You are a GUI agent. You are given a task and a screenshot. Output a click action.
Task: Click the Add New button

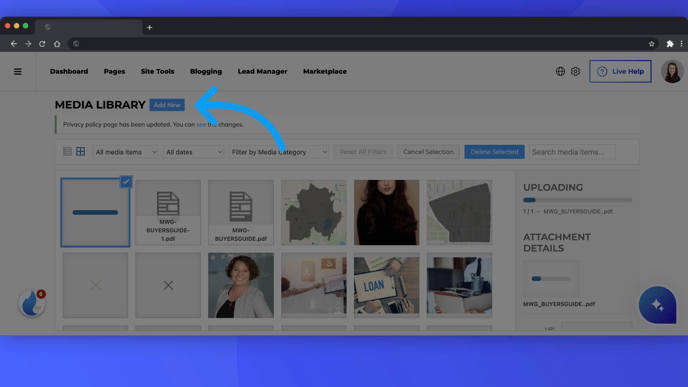coord(167,105)
